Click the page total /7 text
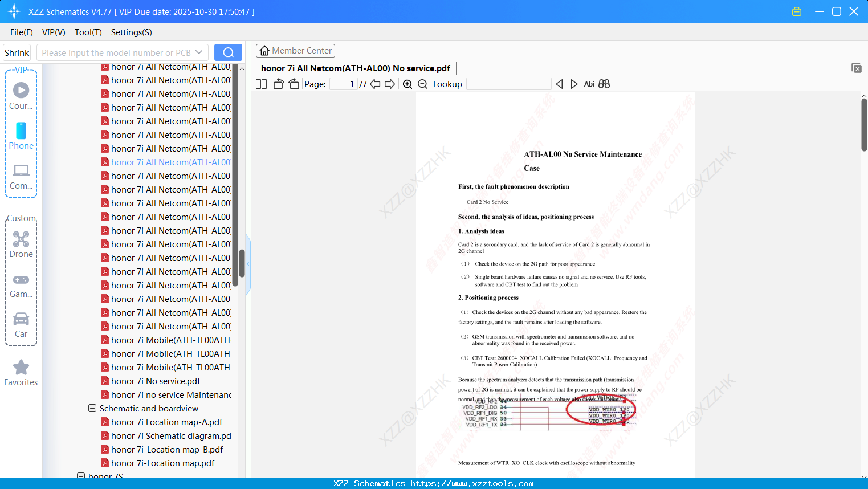The image size is (868, 489). [363, 84]
